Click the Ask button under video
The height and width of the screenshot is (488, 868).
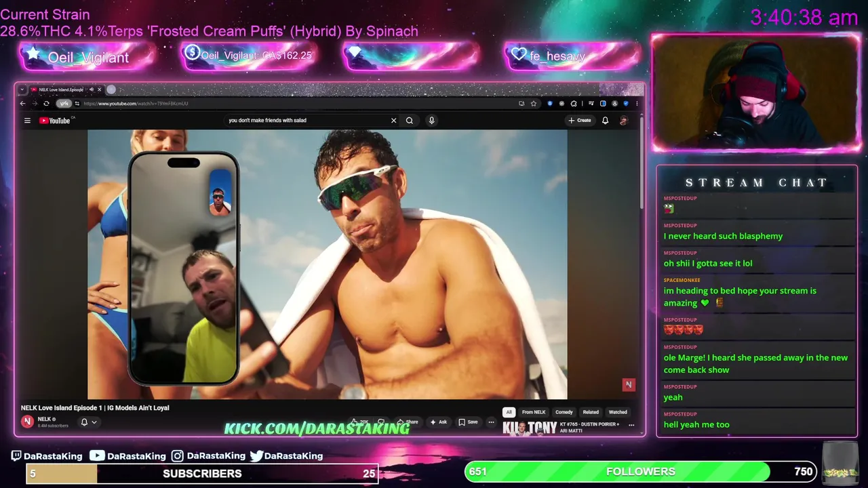click(438, 422)
